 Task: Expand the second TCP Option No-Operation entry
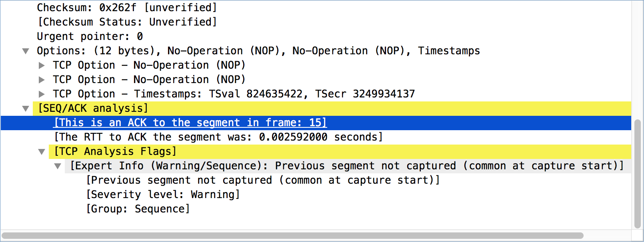(42, 79)
